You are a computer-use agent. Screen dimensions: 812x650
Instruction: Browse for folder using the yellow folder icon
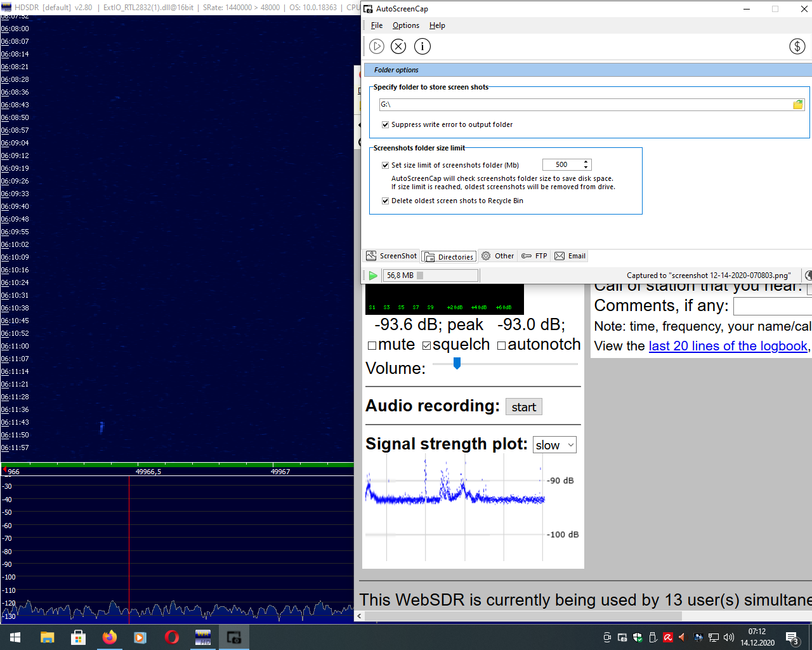tap(798, 105)
